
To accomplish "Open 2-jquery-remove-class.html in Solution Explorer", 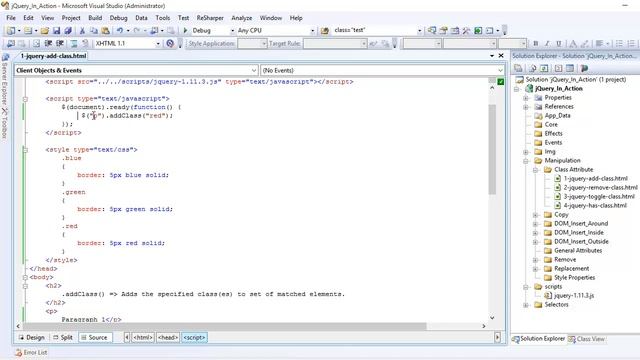I will pyautogui.click(x=600, y=188).
